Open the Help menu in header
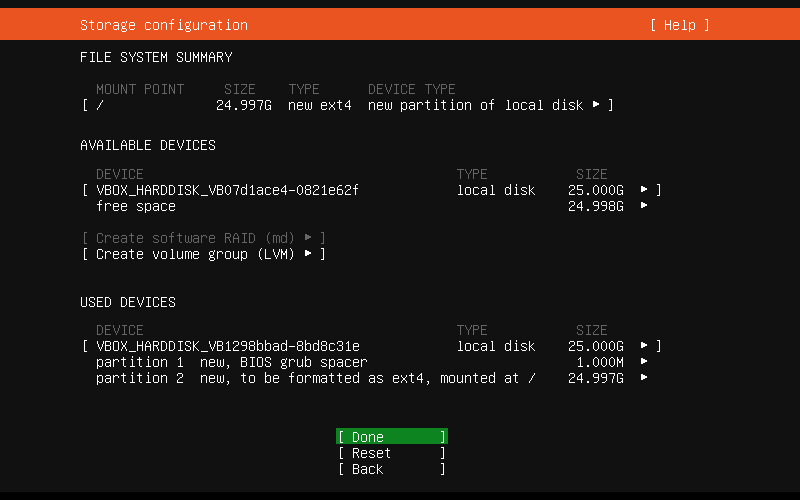Image resolution: width=800 pixels, height=500 pixels. tap(679, 25)
